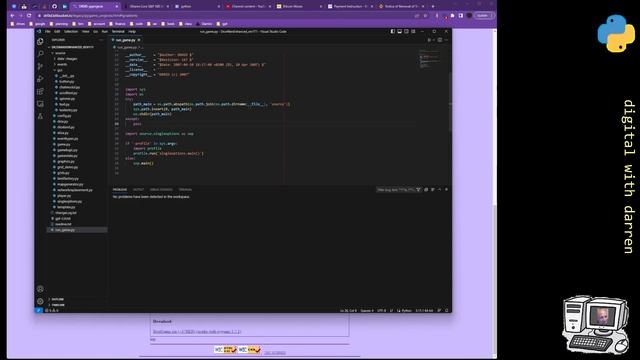Open button.py in the gui folder
This screenshot has height=360, width=640.
pos(67,82)
